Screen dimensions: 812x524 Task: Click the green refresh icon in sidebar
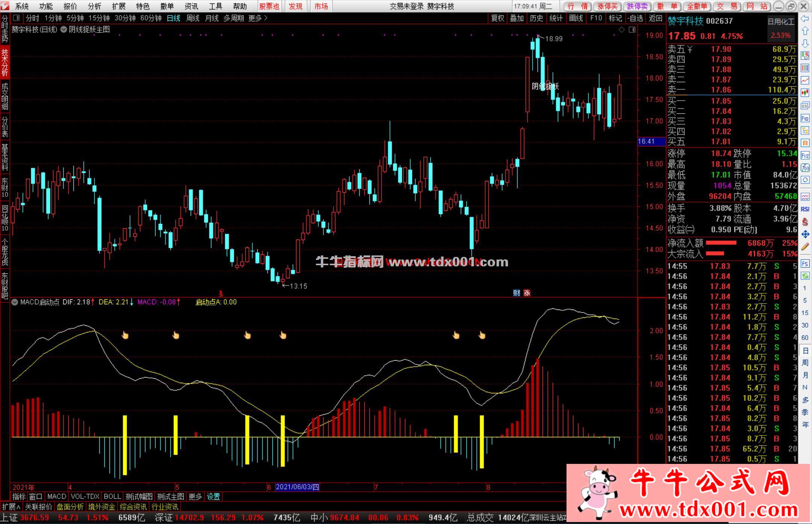tap(805, 276)
